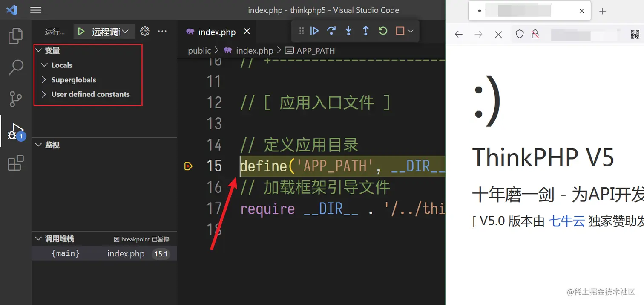The height and width of the screenshot is (305, 644).
Task: Step out of current function
Action: coord(365,31)
